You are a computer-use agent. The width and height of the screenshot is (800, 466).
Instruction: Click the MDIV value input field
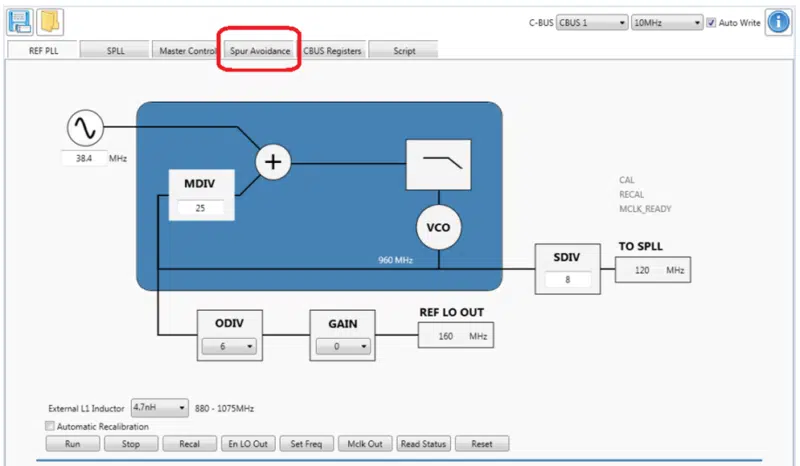[x=201, y=208]
